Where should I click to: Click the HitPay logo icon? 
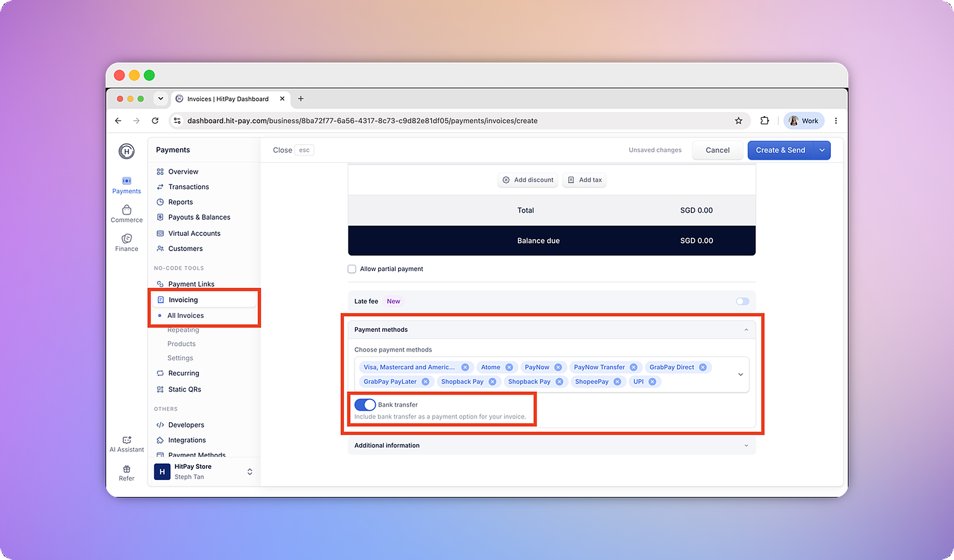[127, 151]
